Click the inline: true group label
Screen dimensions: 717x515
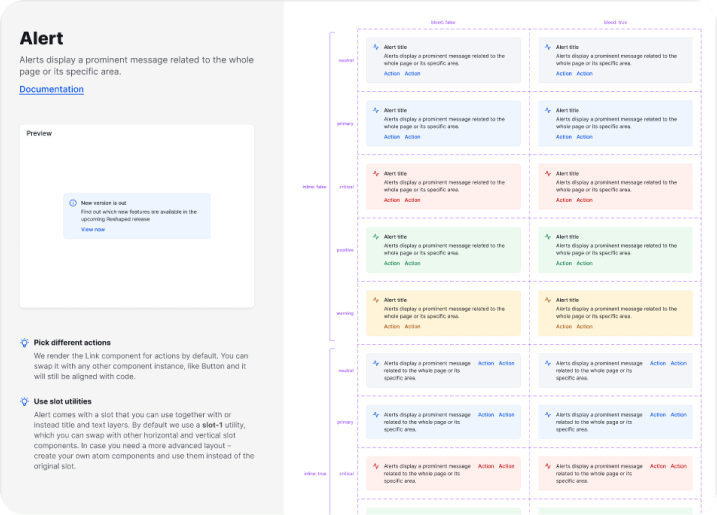(316, 473)
